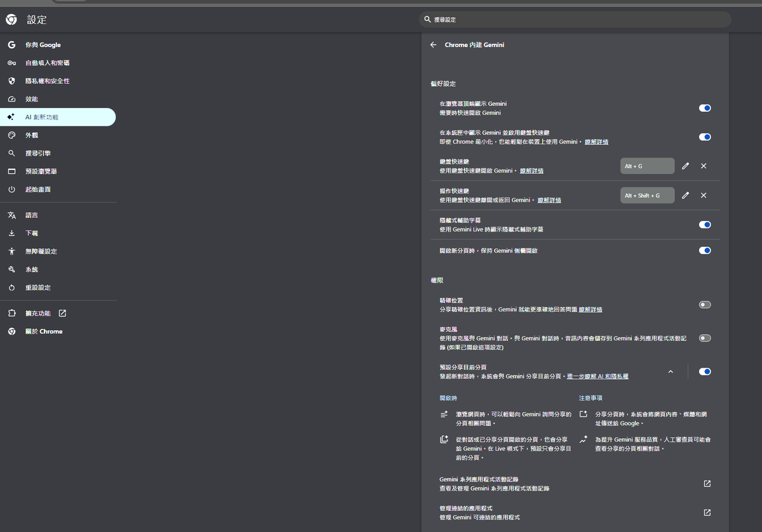Click the wrench icon for 系統
This screenshot has height=532, width=762.
point(11,270)
